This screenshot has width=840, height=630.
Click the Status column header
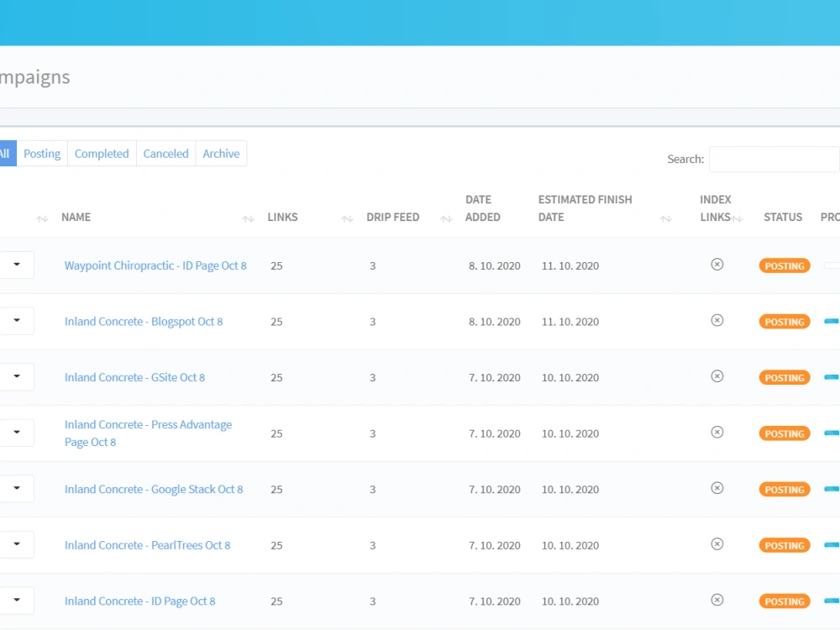(x=783, y=217)
